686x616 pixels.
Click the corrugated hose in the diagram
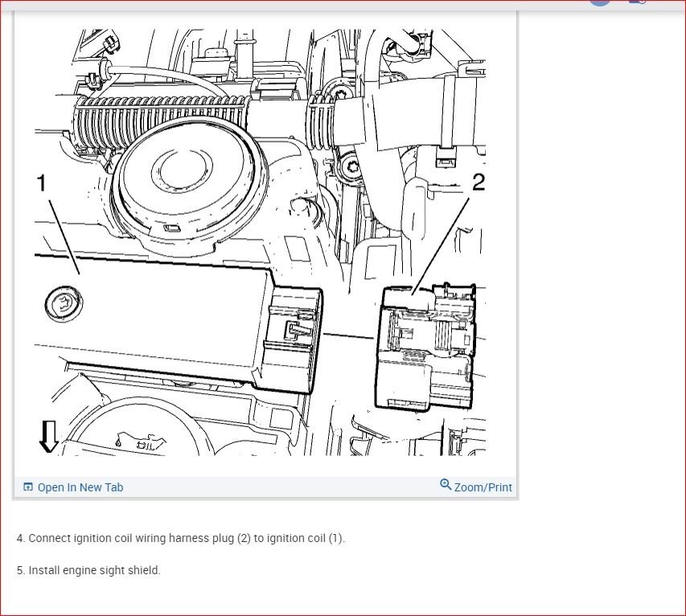[161, 119]
